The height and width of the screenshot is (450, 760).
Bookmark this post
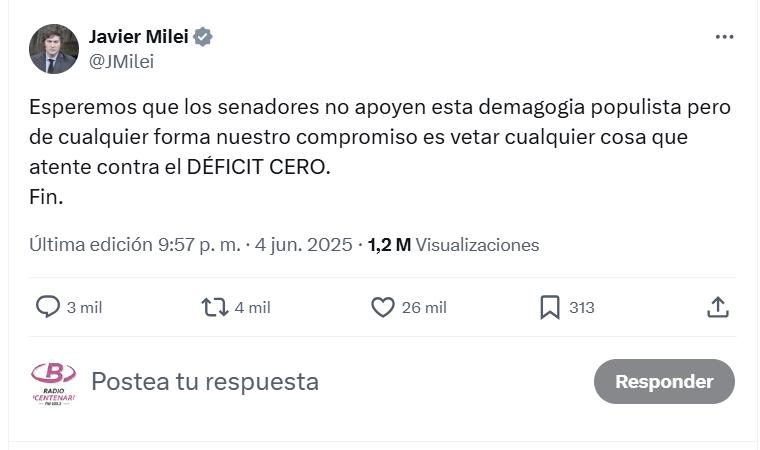[549, 307]
